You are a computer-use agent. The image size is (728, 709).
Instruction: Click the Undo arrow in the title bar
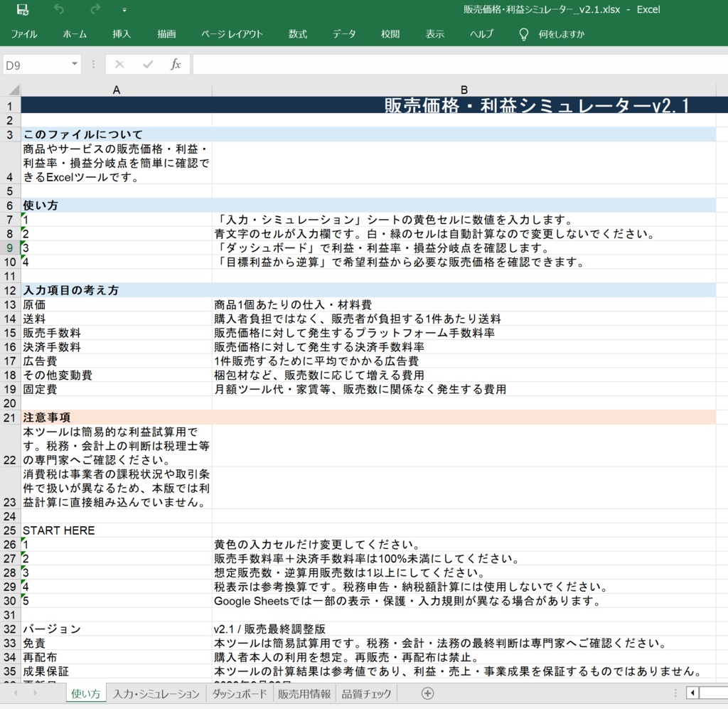tap(58, 9)
